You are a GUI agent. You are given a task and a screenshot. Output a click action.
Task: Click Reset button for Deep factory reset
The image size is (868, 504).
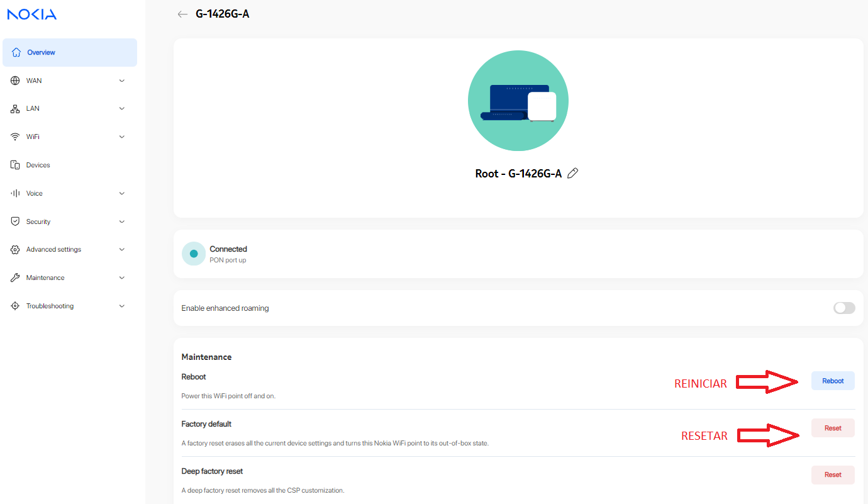833,474
